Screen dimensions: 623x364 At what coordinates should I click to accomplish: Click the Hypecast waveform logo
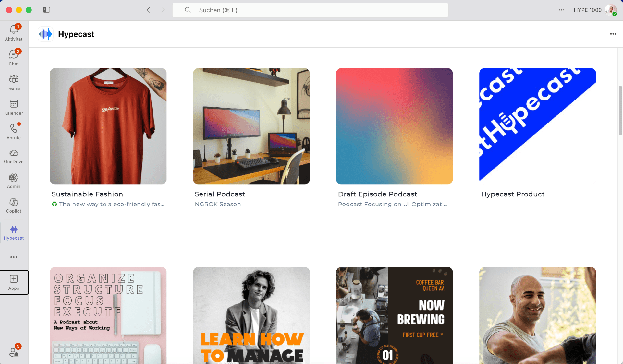45,34
